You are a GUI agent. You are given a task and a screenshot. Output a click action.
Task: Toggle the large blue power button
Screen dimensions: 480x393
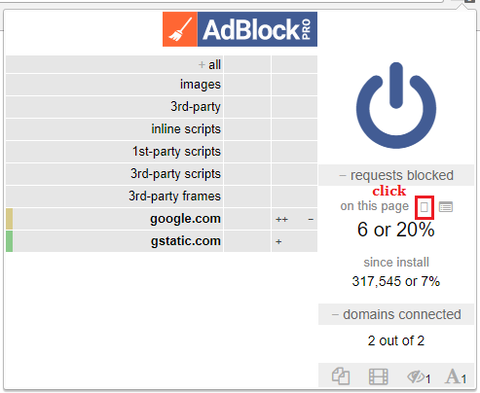pos(396,105)
